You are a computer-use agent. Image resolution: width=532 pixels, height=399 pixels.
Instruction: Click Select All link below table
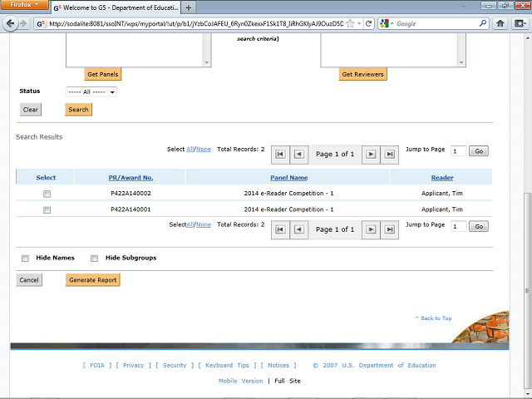190,224
